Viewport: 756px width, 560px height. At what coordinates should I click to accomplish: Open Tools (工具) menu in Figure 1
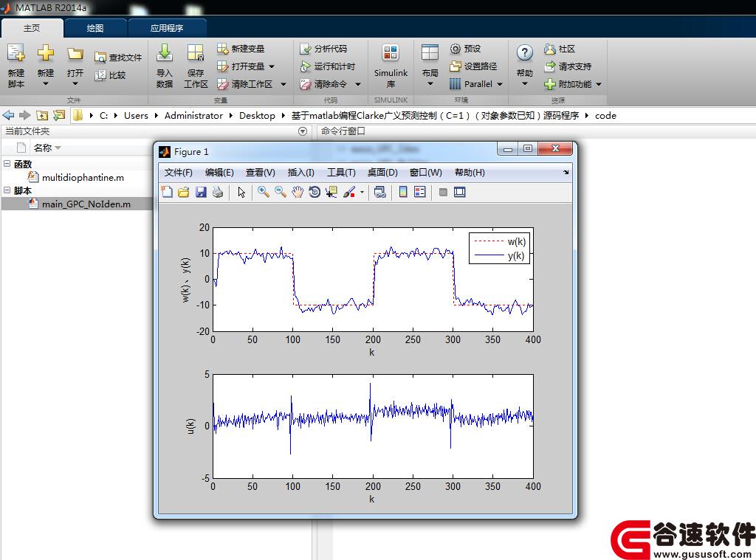[341, 173]
